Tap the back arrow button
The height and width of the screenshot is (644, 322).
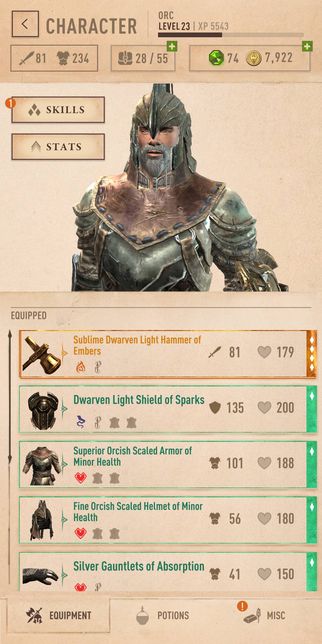tap(25, 24)
